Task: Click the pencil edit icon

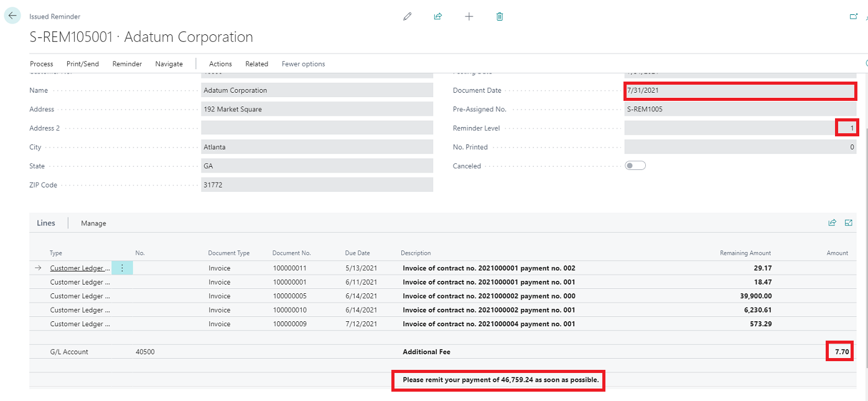Action: pos(408,17)
